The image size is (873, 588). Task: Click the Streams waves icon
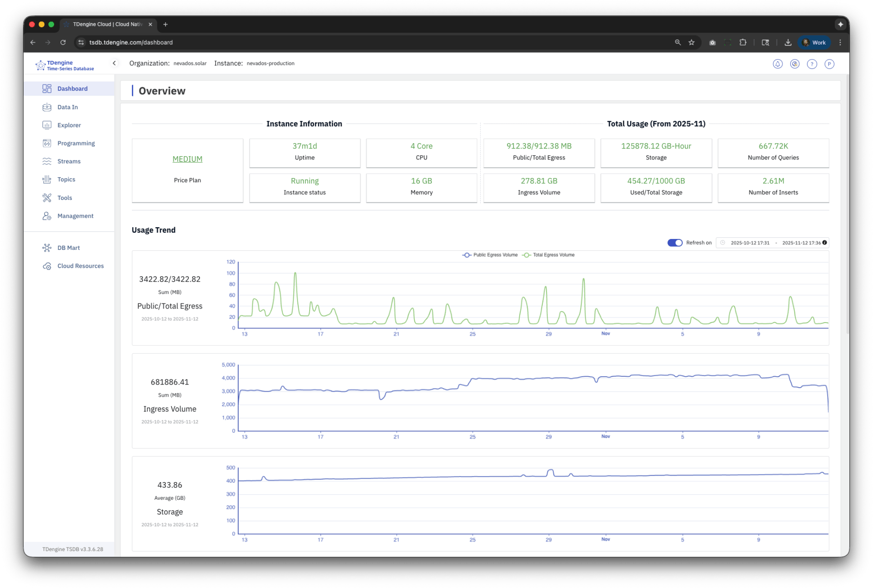click(x=47, y=161)
